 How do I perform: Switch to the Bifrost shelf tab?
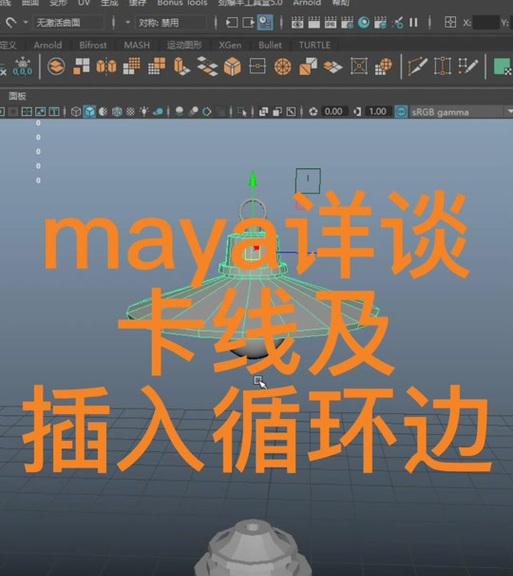click(x=93, y=45)
